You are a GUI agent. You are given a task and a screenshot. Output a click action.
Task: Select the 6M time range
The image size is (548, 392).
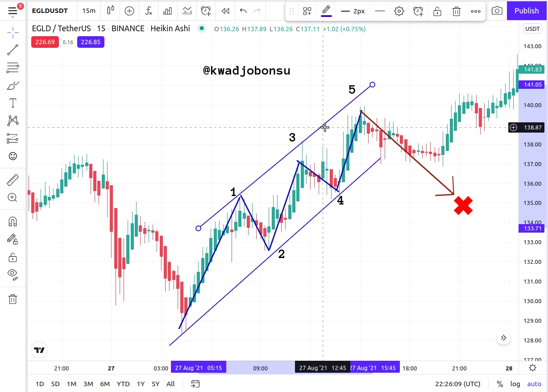coord(105,384)
